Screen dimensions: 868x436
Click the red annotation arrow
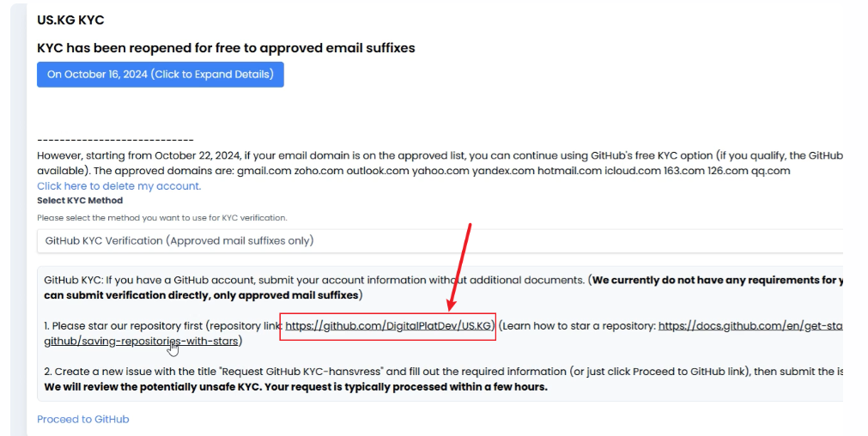click(x=459, y=266)
